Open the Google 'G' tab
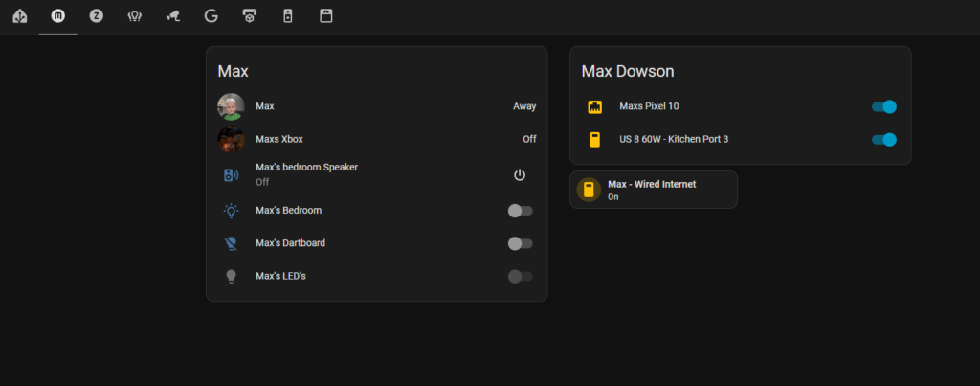The image size is (980, 386). pos(211,15)
